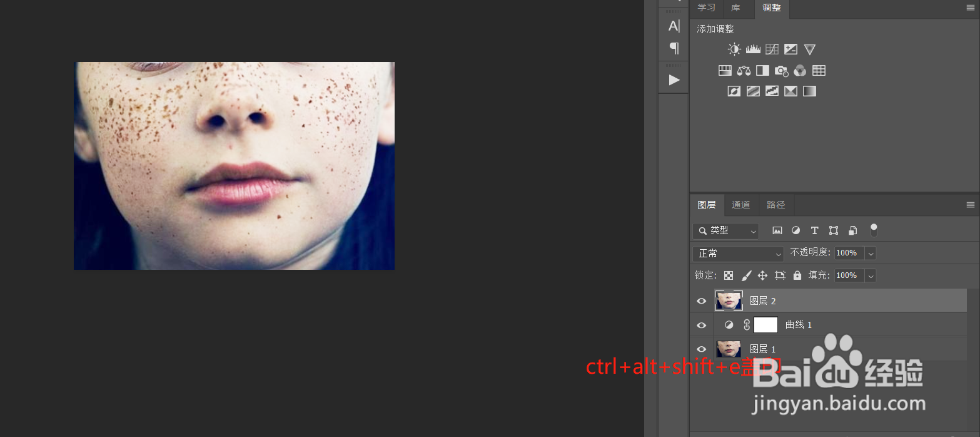Filter layers by pixel layers
980x437 pixels.
tap(777, 230)
